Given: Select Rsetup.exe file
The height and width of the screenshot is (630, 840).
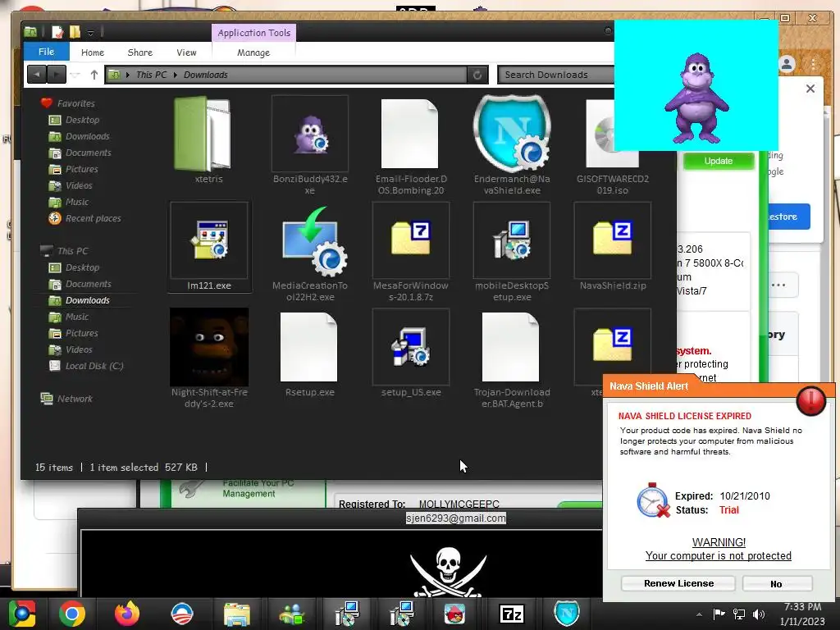Looking at the screenshot, I should tap(309, 354).
